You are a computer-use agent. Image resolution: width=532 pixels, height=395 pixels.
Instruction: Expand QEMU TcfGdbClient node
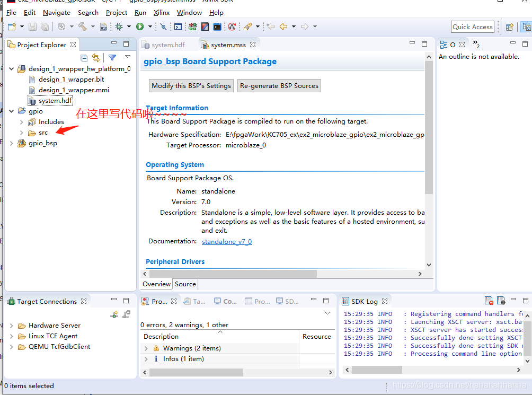click(12, 347)
